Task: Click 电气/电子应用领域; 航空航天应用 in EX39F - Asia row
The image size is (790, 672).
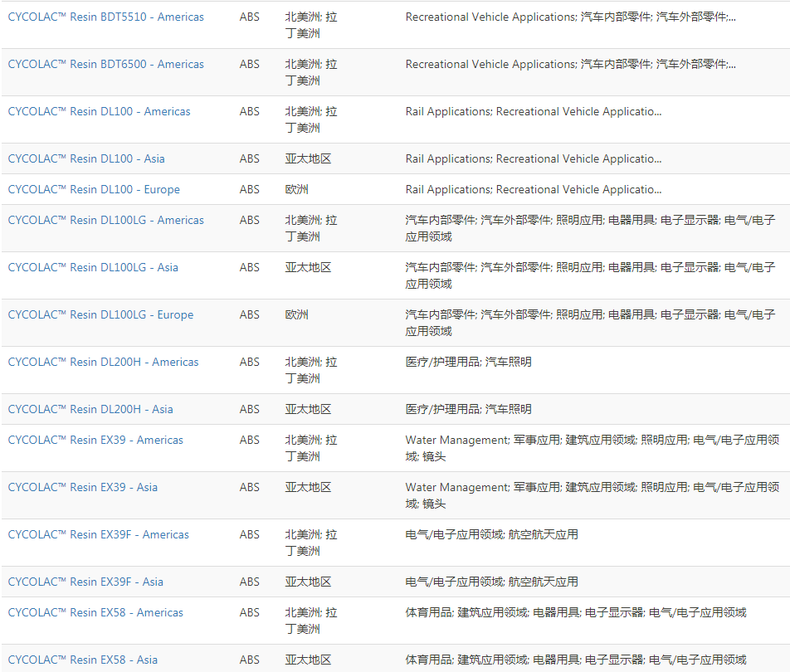Action: [491, 582]
